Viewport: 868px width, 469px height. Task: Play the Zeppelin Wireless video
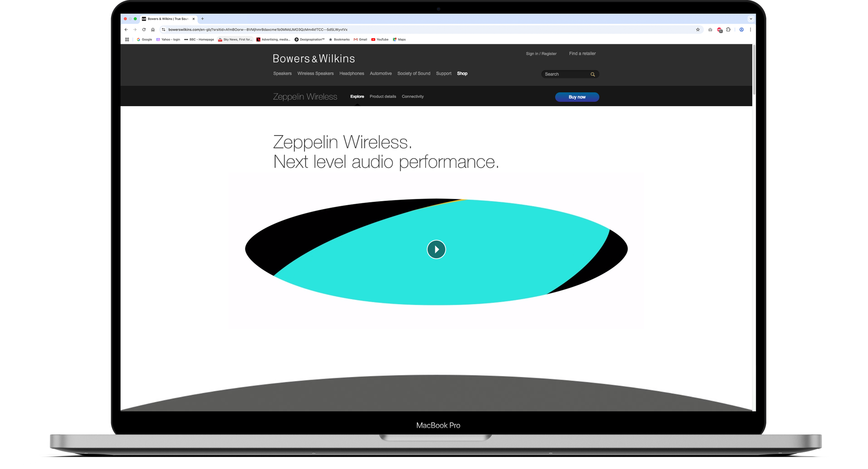(436, 249)
